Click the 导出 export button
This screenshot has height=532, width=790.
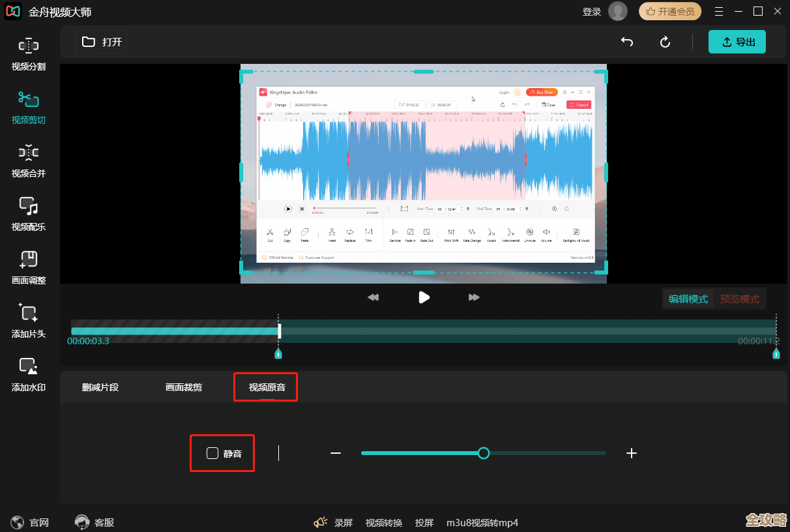coord(737,42)
